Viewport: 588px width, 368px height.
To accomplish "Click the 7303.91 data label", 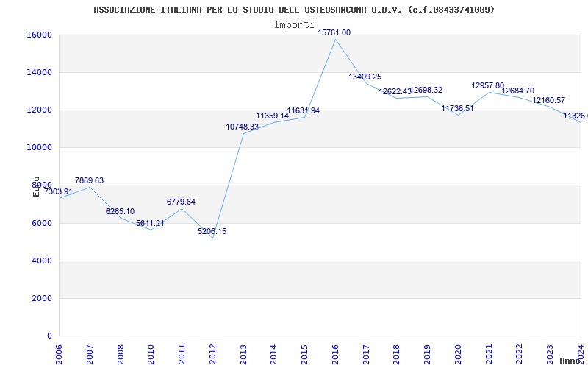I will [58, 192].
